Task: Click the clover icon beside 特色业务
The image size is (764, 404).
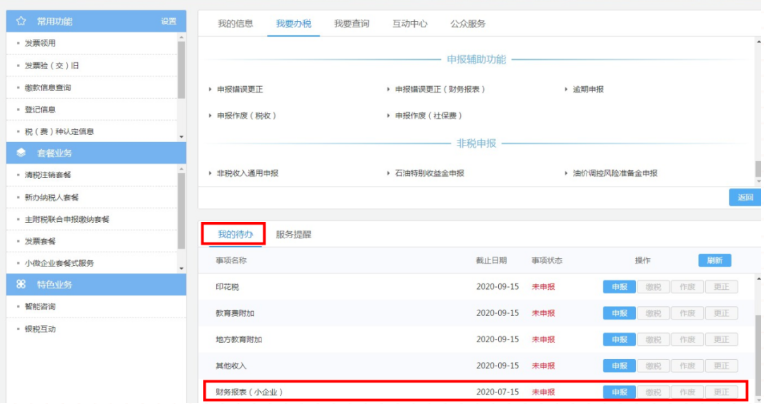Action: [x=21, y=284]
